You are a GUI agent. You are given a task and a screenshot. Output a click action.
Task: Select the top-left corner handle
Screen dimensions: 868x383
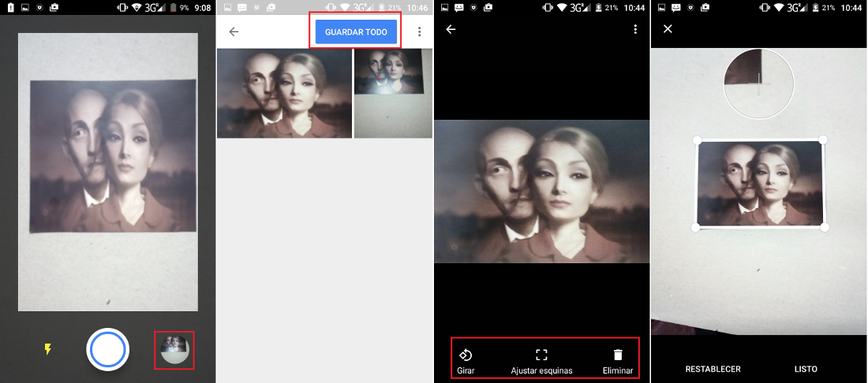coord(697,140)
